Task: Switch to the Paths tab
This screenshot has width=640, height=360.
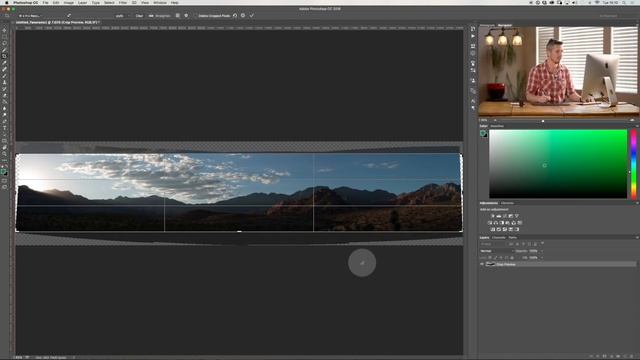Action: point(513,238)
